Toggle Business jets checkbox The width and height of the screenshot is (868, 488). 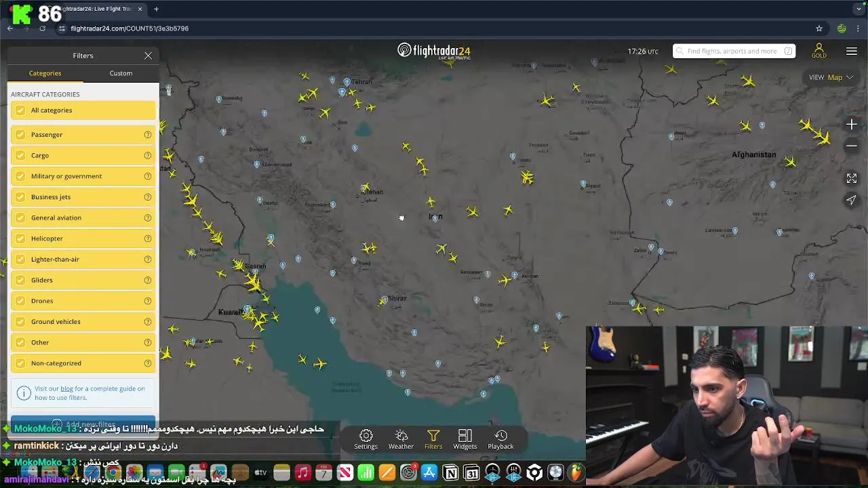(20, 197)
